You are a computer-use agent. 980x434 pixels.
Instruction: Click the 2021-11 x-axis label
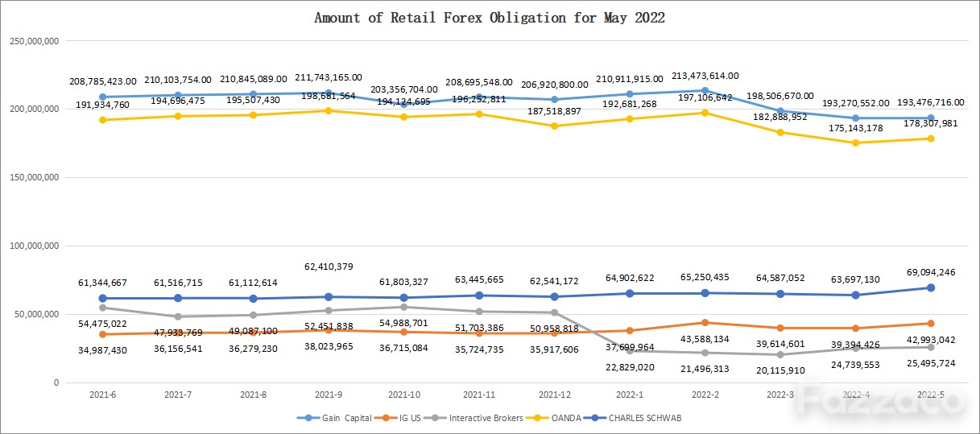479,395
